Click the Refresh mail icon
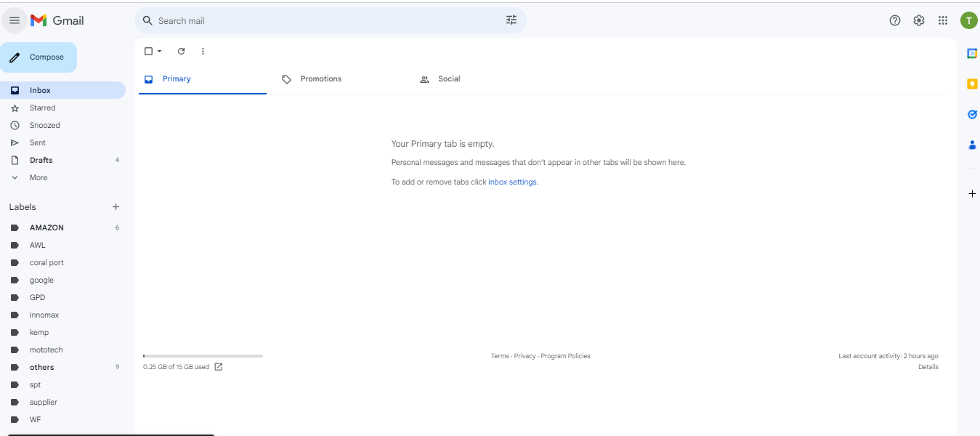The image size is (980, 436). click(x=182, y=51)
